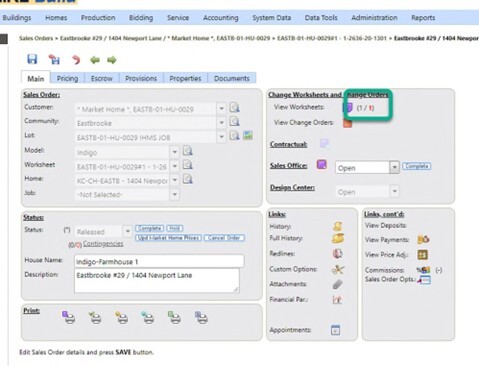Click the Lot map picture icon

pos(248,135)
